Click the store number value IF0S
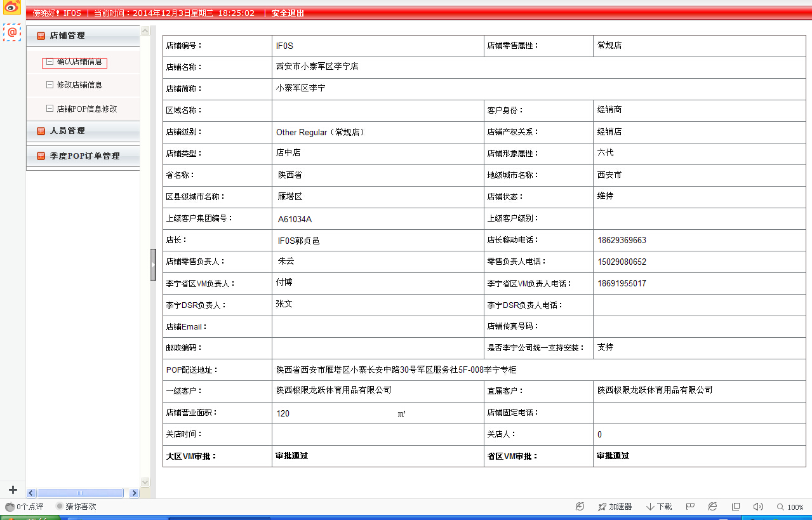Screen dimensions: 812x520 (284, 46)
